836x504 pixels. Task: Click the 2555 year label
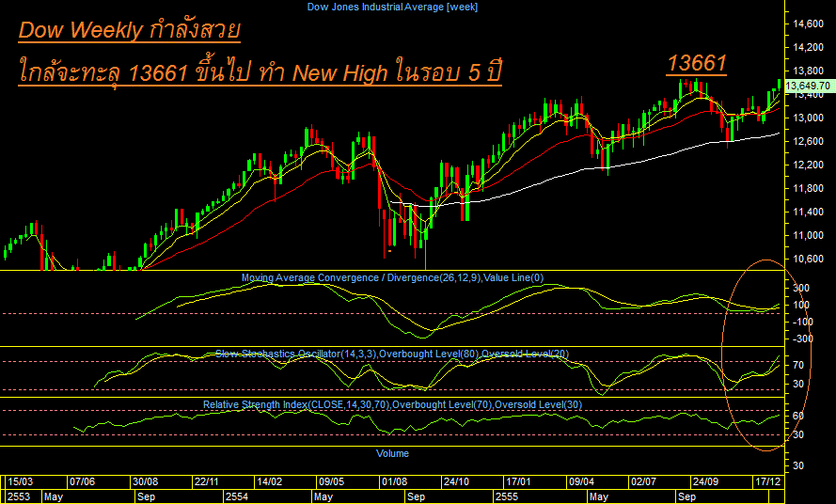click(506, 496)
